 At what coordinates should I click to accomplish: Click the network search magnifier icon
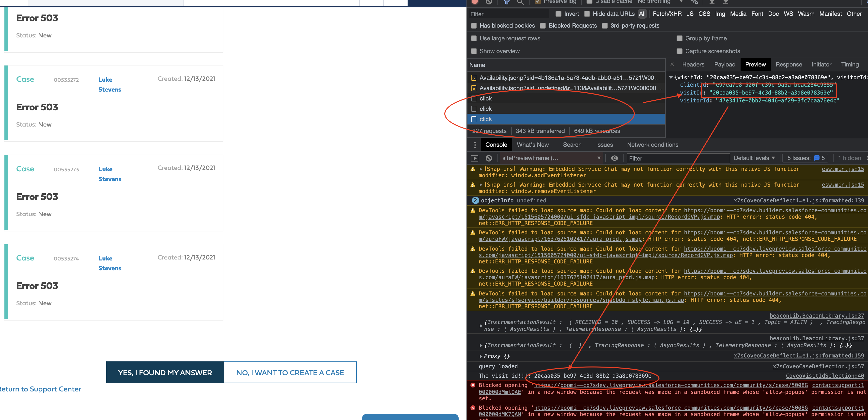pyautogui.click(x=520, y=2)
